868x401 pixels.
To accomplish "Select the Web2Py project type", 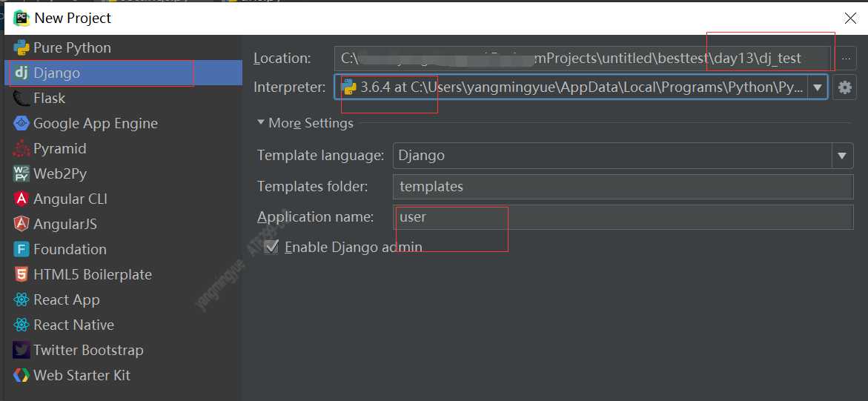I will click(123, 174).
